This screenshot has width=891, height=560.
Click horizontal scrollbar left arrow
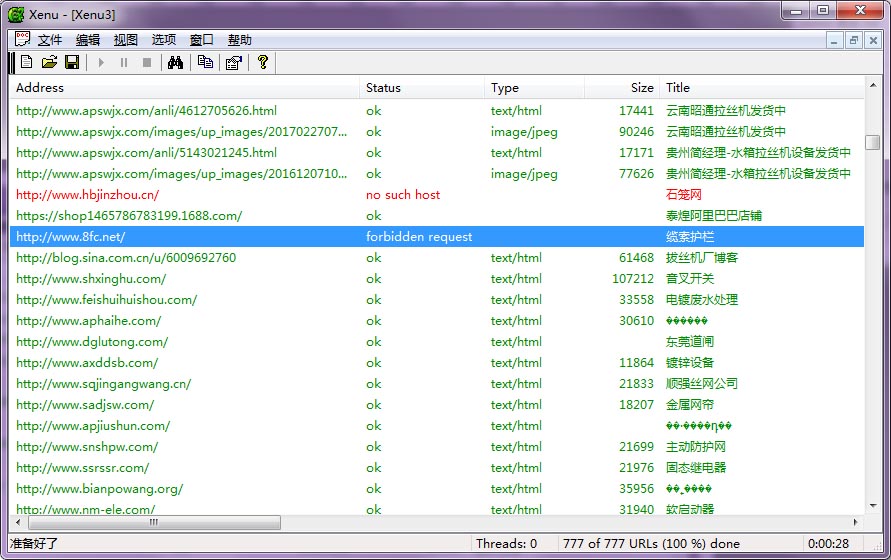point(18,522)
